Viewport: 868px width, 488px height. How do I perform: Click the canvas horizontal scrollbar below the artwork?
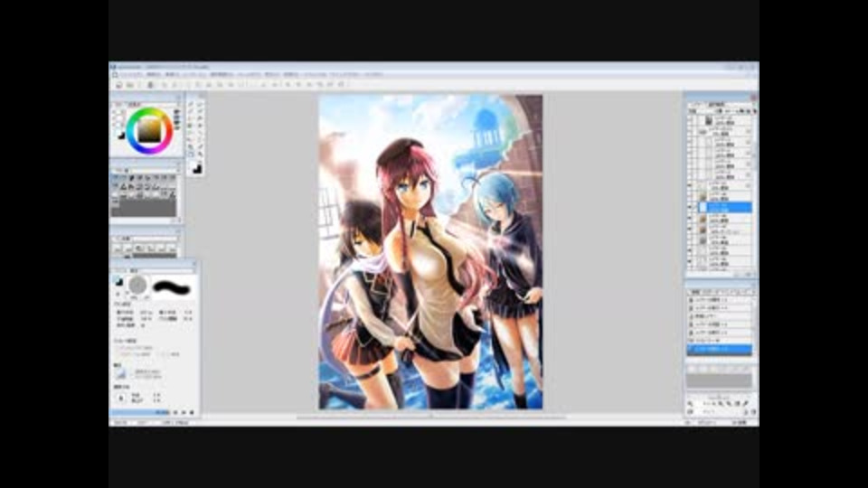(432, 418)
